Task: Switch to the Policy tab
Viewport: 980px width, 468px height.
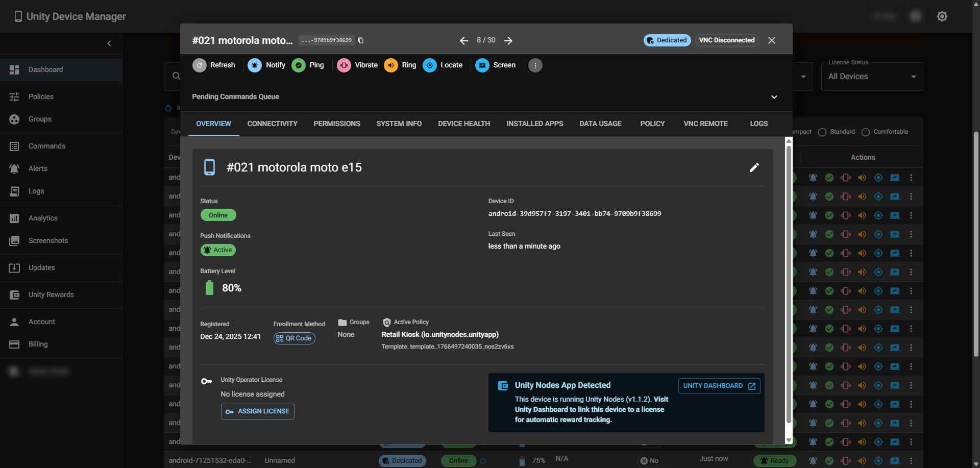Action: pyautogui.click(x=652, y=124)
